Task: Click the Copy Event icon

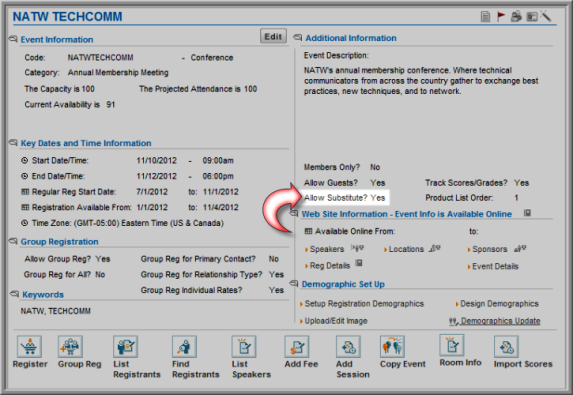Action: tap(392, 346)
